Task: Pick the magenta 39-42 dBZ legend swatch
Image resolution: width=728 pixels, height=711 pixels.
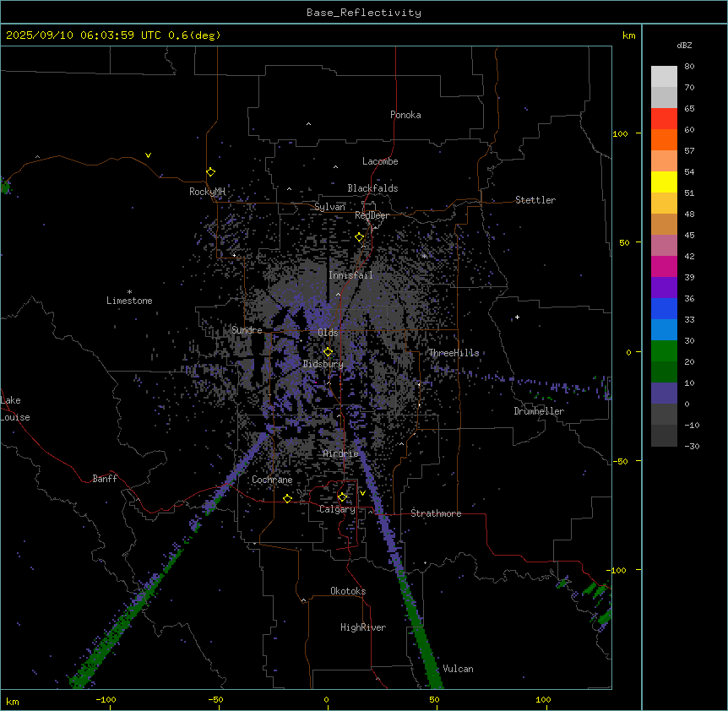Action: tap(664, 266)
